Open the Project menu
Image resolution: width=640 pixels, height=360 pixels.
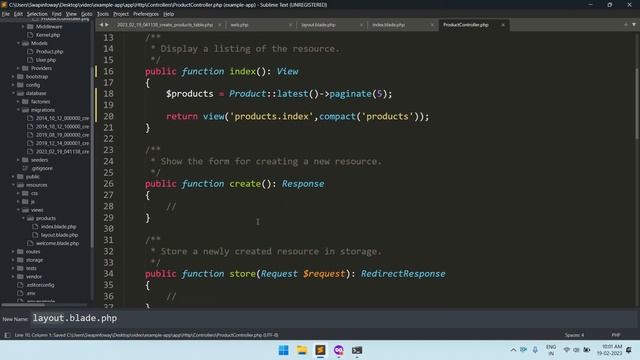coord(121,14)
